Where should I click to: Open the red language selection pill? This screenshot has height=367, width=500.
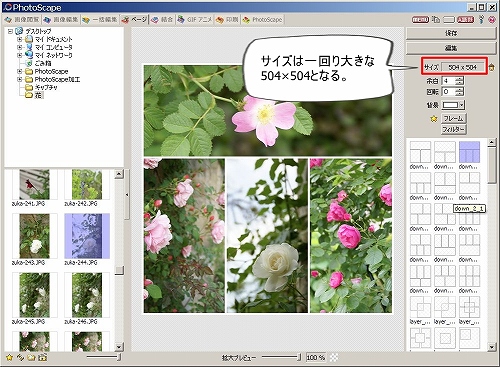click(466, 20)
